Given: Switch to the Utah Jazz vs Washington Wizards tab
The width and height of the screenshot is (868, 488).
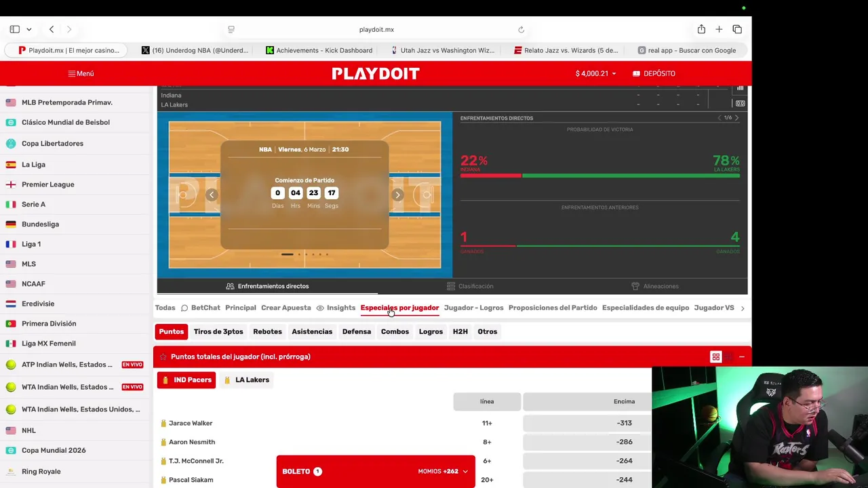Looking at the screenshot, I should pyautogui.click(x=443, y=50).
